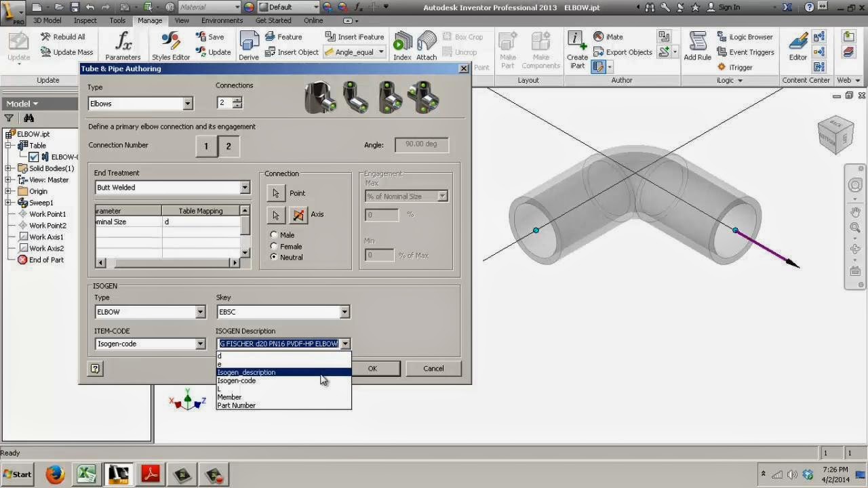868x488 pixels.
Task: Open the iLogic Browser
Action: 745,37
